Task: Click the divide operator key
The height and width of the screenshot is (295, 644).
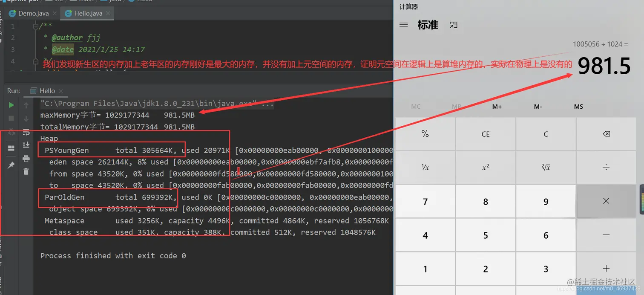Action: [606, 168]
